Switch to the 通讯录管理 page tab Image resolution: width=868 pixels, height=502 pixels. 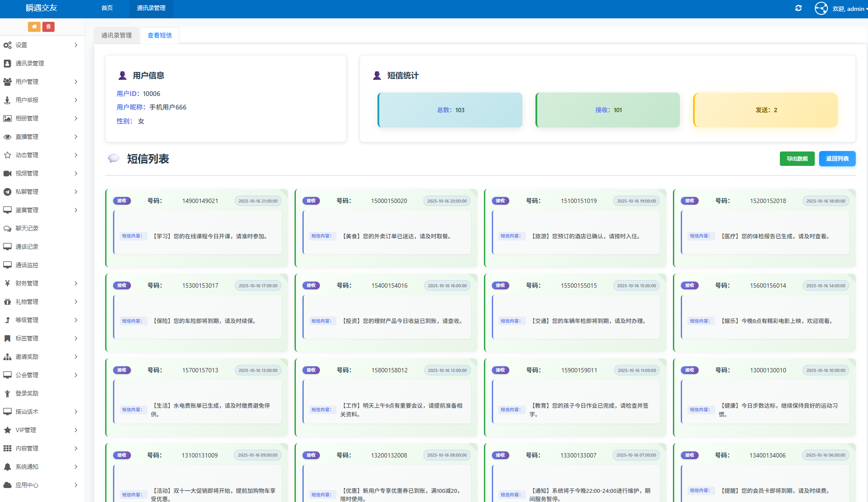(117, 35)
